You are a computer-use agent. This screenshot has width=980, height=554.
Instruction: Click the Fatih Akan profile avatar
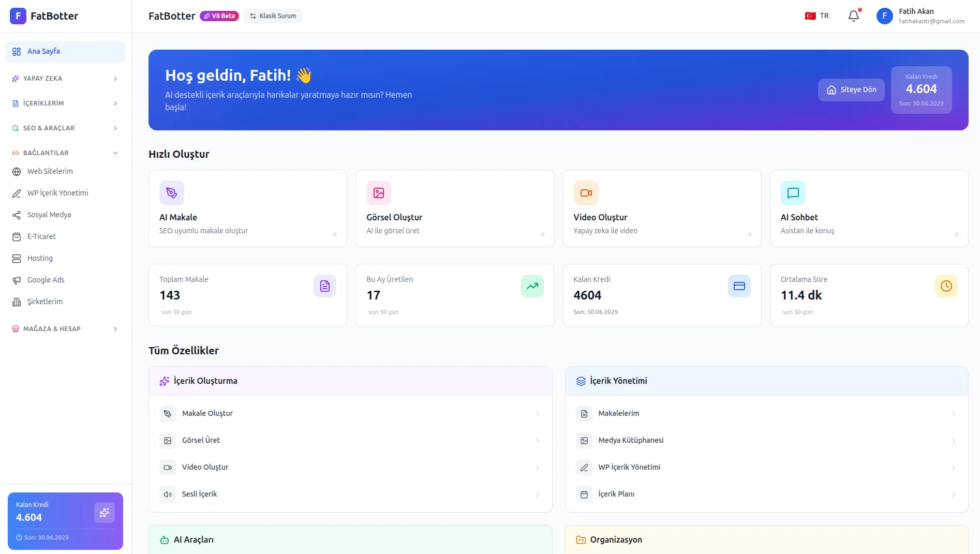[x=884, y=16]
